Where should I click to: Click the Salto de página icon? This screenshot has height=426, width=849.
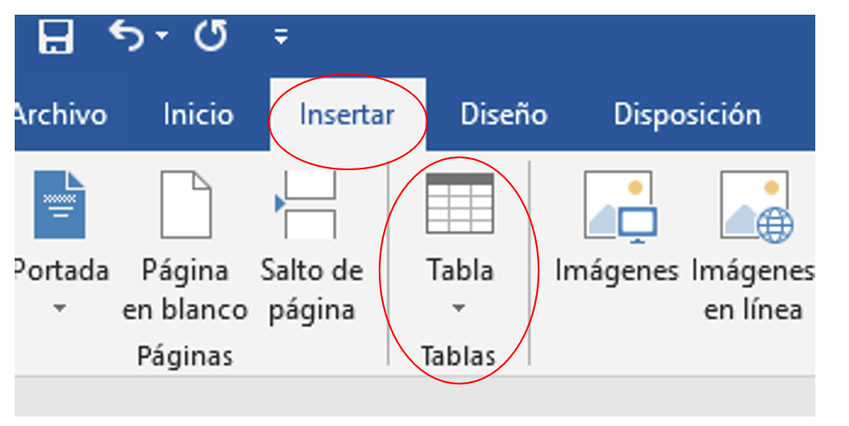click(x=306, y=204)
